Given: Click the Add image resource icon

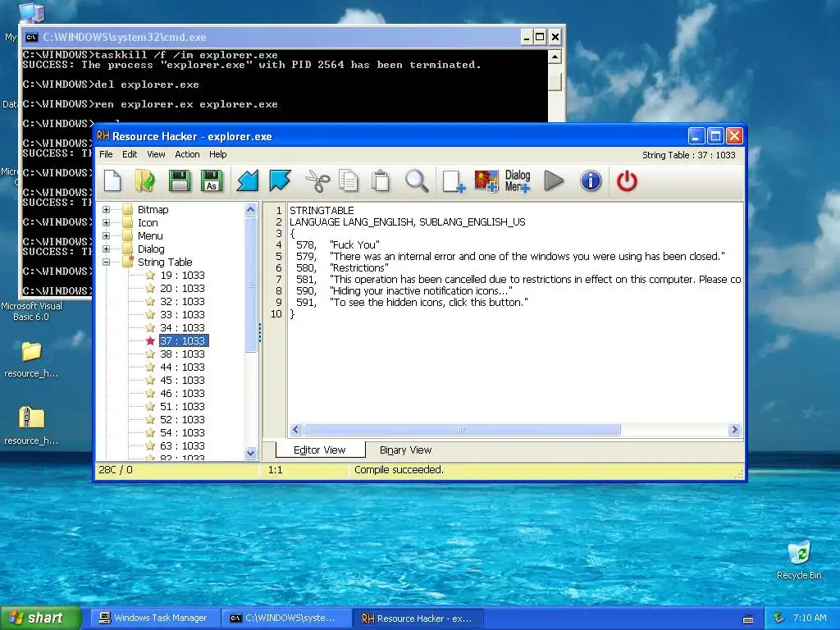Looking at the screenshot, I should (x=486, y=181).
